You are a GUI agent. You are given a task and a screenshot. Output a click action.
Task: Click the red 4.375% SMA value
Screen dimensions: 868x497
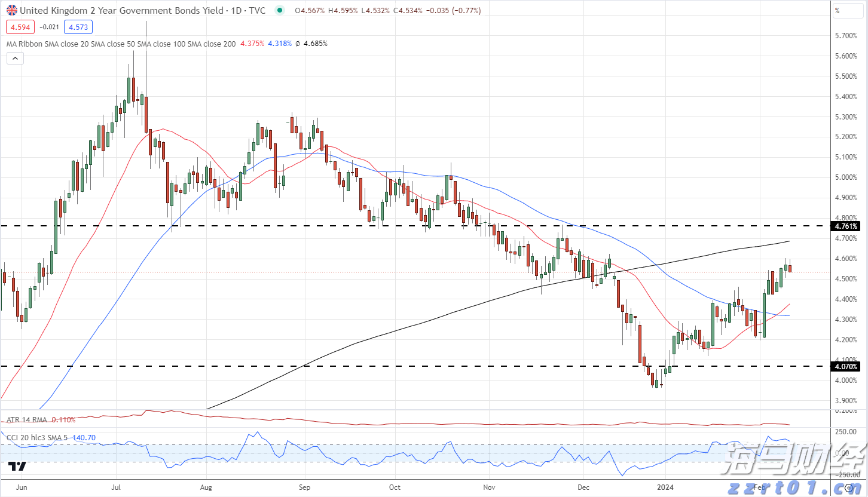click(253, 44)
